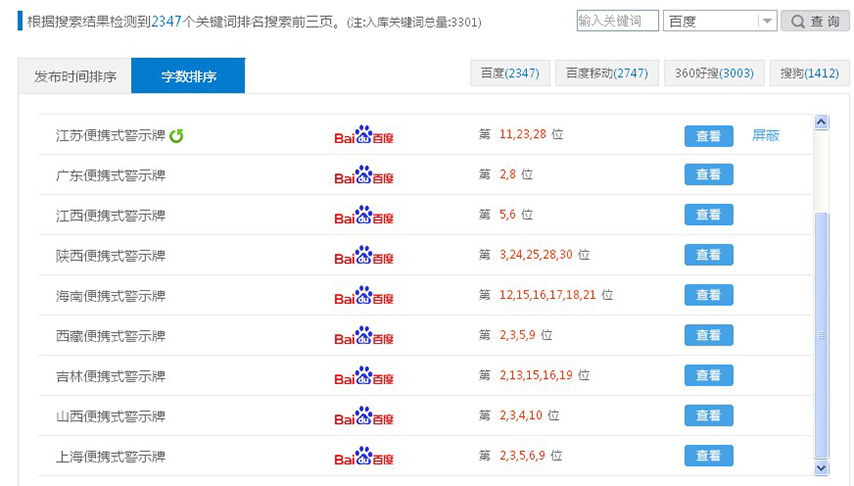Select the 字数排序 tab

pos(188,76)
